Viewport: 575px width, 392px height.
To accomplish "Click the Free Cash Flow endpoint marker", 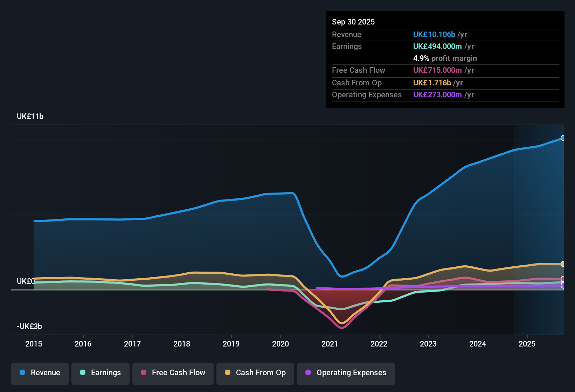I will click(563, 278).
